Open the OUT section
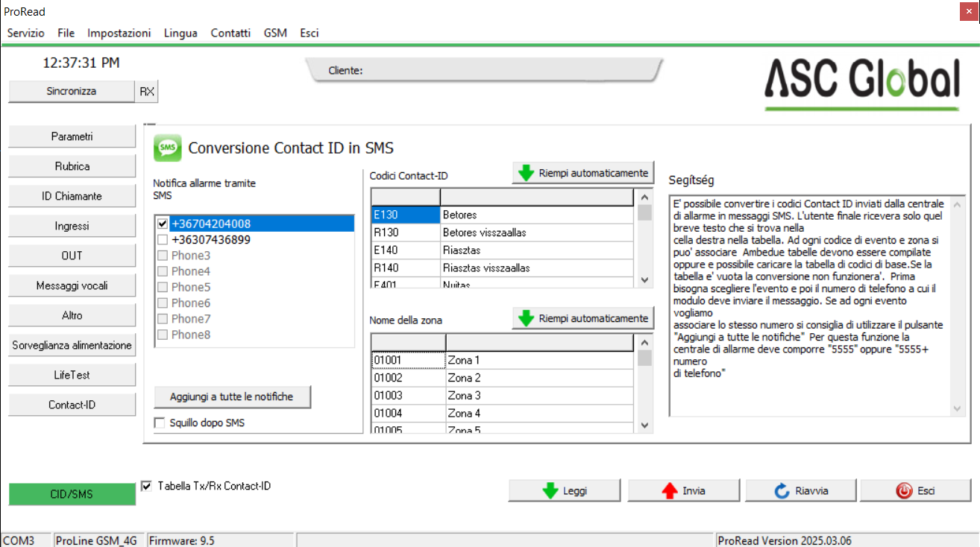Viewport: 980px width, 547px height. pyautogui.click(x=72, y=256)
